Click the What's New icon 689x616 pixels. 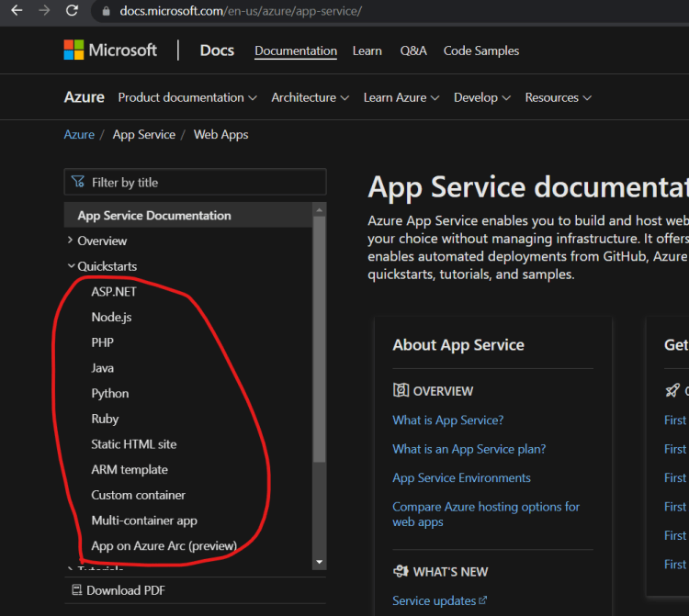[x=401, y=571]
